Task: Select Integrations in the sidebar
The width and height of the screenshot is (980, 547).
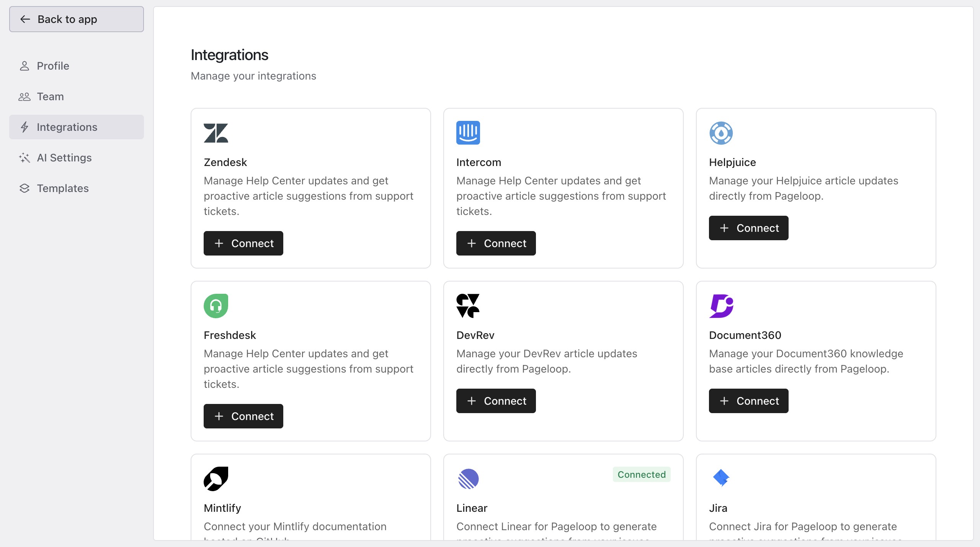Action: tap(77, 127)
